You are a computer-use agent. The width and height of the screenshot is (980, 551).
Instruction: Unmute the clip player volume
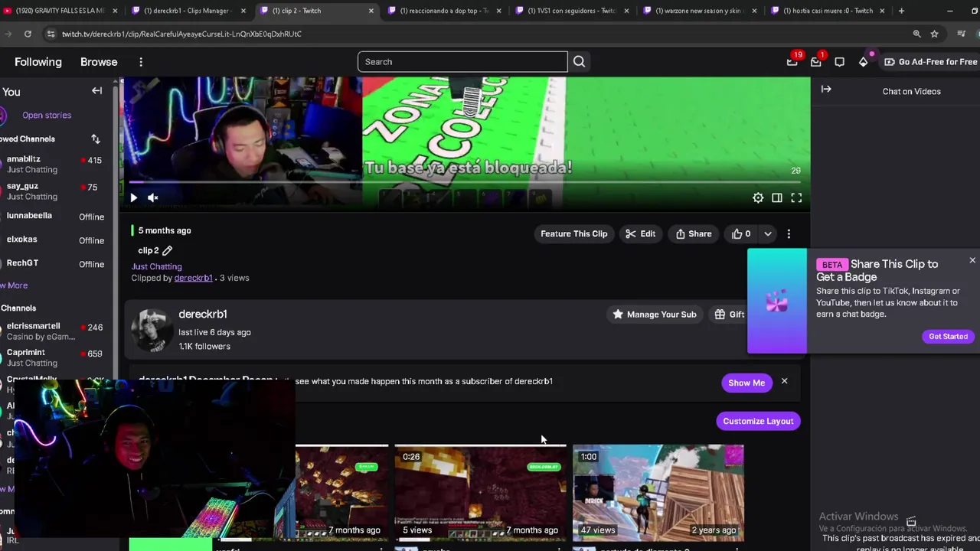(x=153, y=197)
